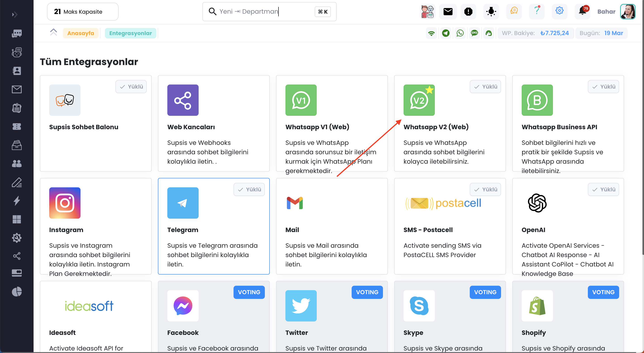Select the Entegrasyonlar breadcrumb tab
This screenshot has width=644, height=353.
point(130,33)
